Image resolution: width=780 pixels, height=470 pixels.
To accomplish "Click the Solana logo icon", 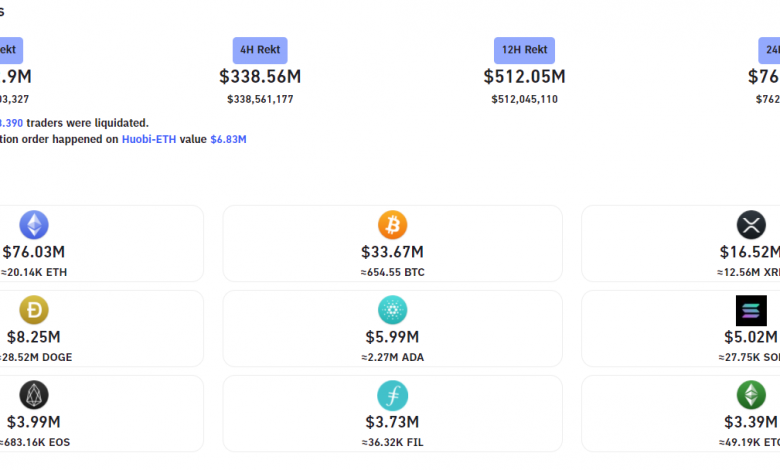I will [751, 310].
